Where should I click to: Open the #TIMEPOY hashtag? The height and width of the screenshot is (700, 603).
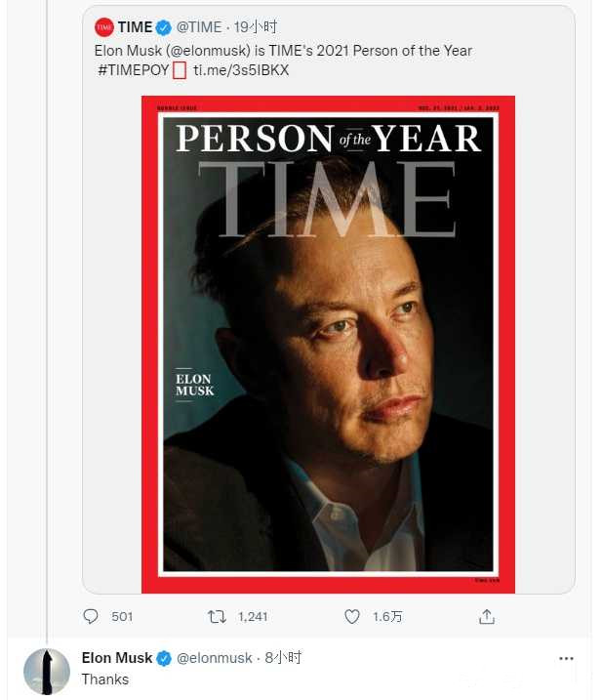(x=132, y=70)
